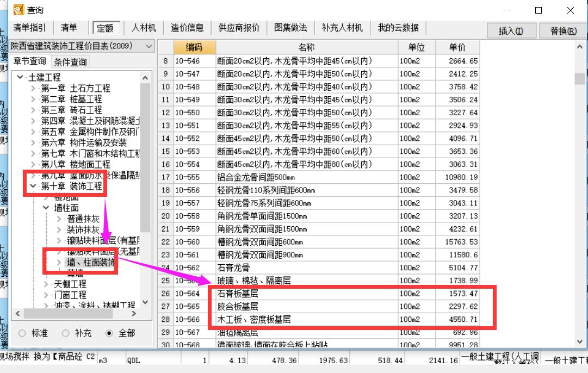Screen dimensions: 588x373
Task: Click the 替换(R) button
Action: (x=564, y=31)
